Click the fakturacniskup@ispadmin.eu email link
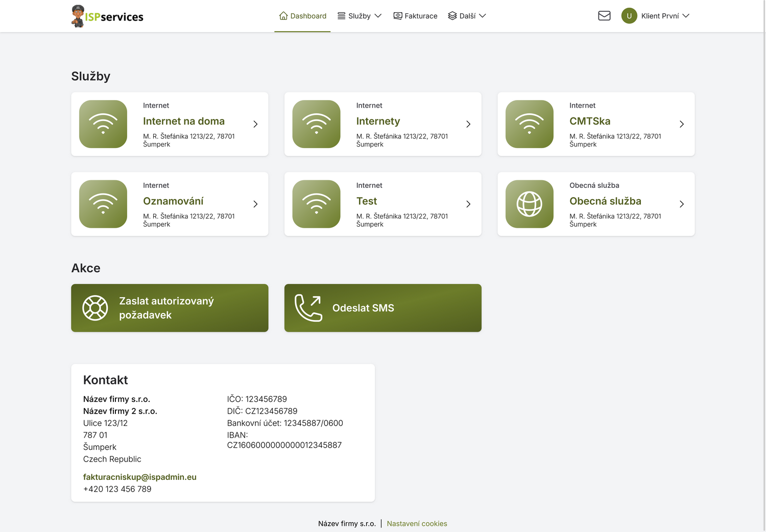This screenshot has height=532, width=766. tap(140, 477)
